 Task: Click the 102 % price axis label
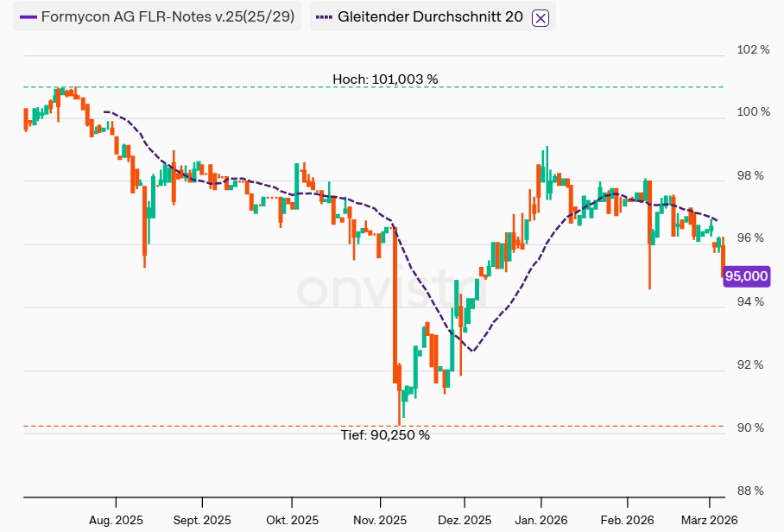pos(753,49)
